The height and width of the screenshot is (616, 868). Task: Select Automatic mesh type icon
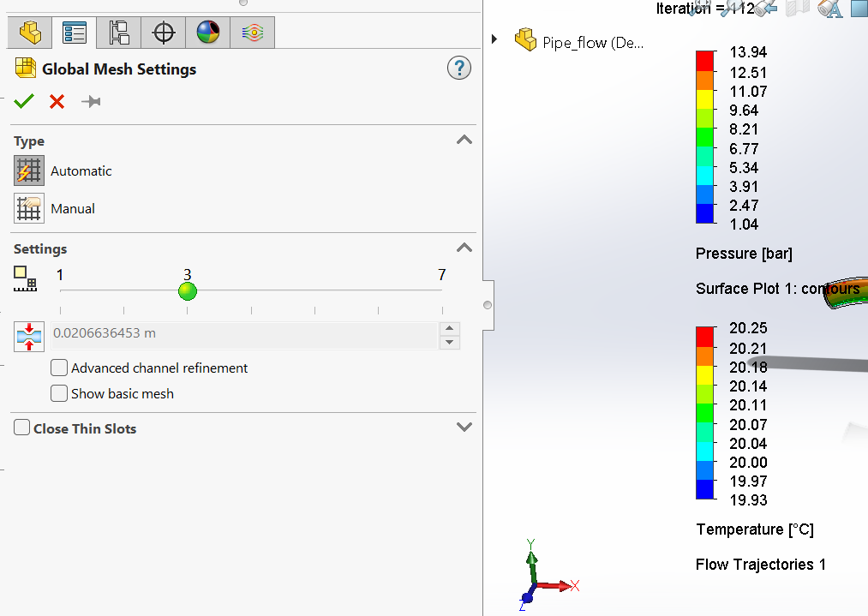click(29, 170)
